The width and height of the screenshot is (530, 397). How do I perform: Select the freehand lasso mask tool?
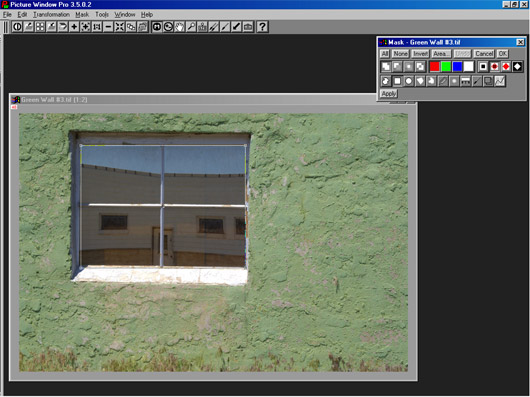[x=386, y=81]
